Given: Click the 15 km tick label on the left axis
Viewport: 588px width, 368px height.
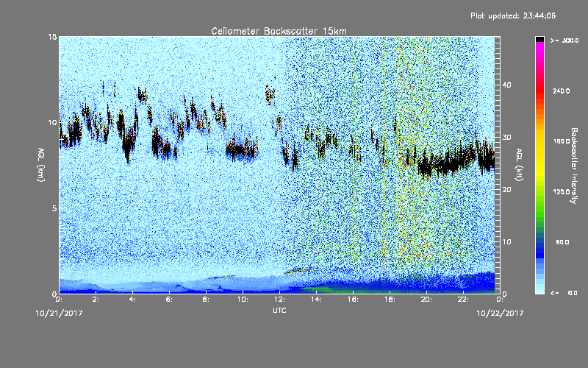Looking at the screenshot, I should point(52,37).
